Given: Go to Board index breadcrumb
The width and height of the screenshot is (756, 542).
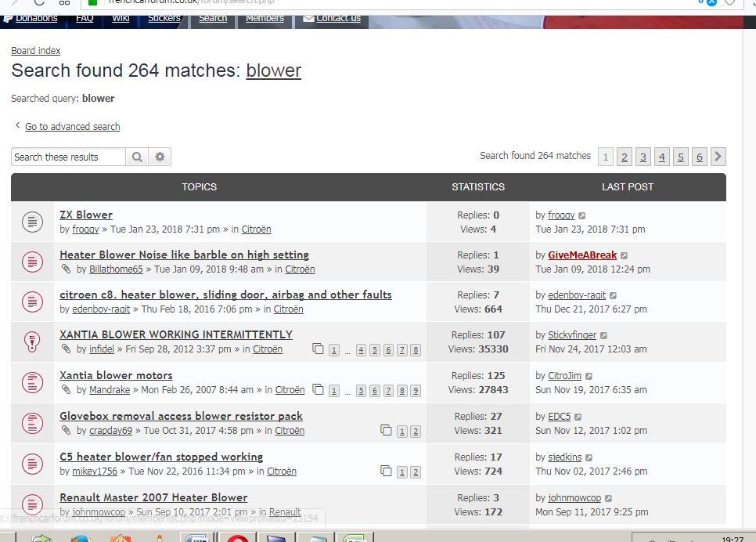Looking at the screenshot, I should (36, 51).
